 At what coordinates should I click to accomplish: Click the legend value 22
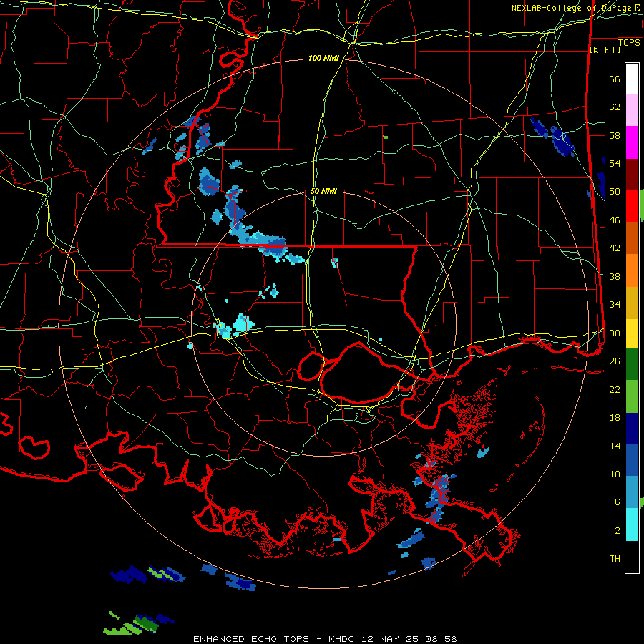[x=615, y=389]
